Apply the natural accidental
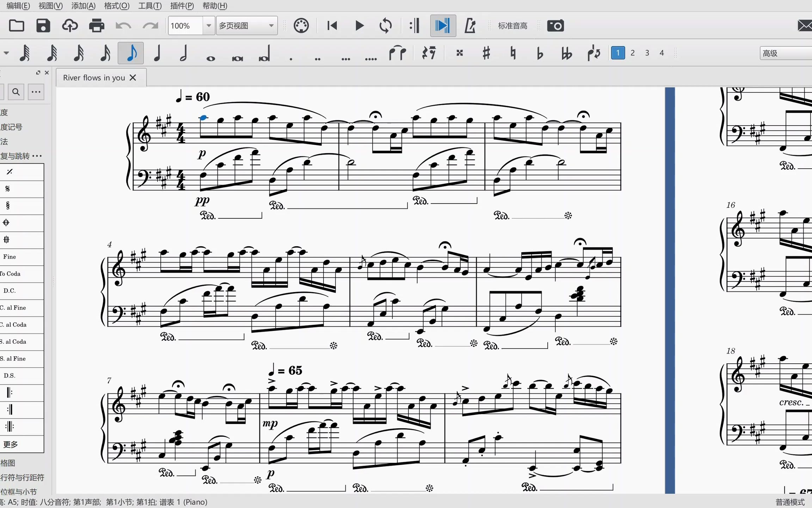The height and width of the screenshot is (508, 812). [513, 53]
